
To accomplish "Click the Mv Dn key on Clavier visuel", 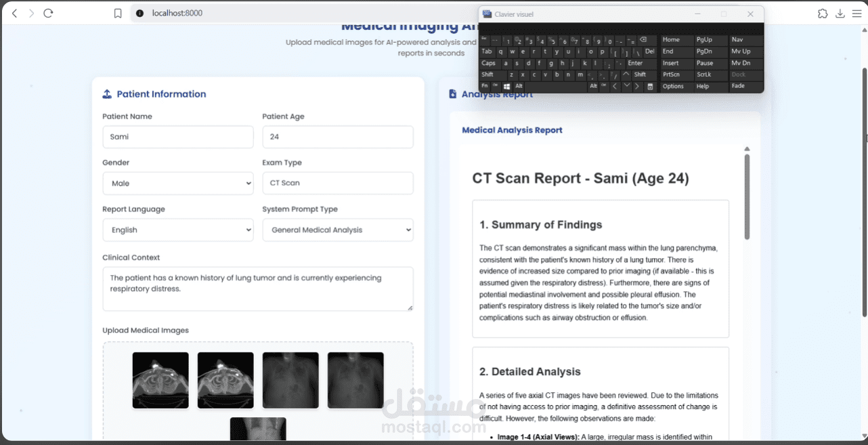I will click(x=747, y=63).
